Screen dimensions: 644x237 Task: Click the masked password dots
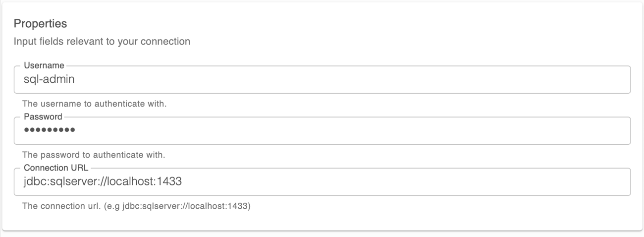(49, 130)
